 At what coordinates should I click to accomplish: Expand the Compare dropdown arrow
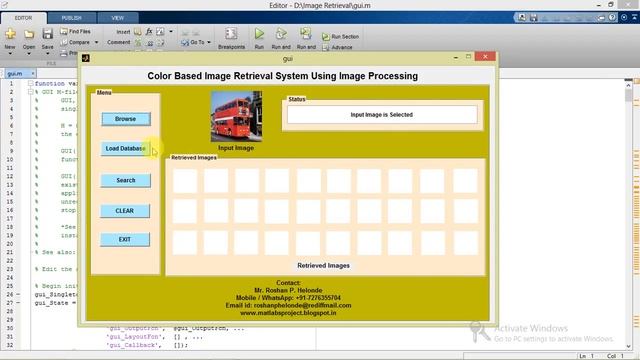96,42
